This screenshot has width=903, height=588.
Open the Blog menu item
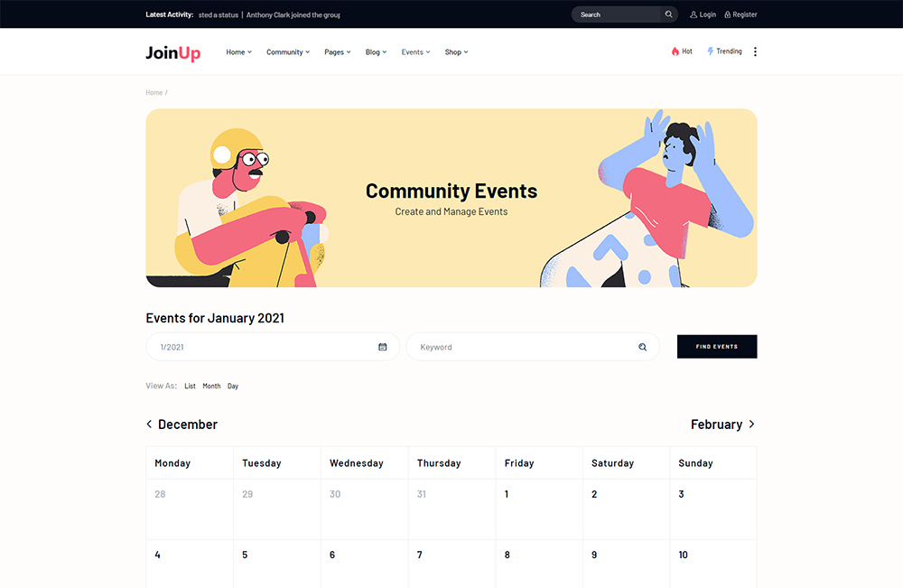[376, 52]
